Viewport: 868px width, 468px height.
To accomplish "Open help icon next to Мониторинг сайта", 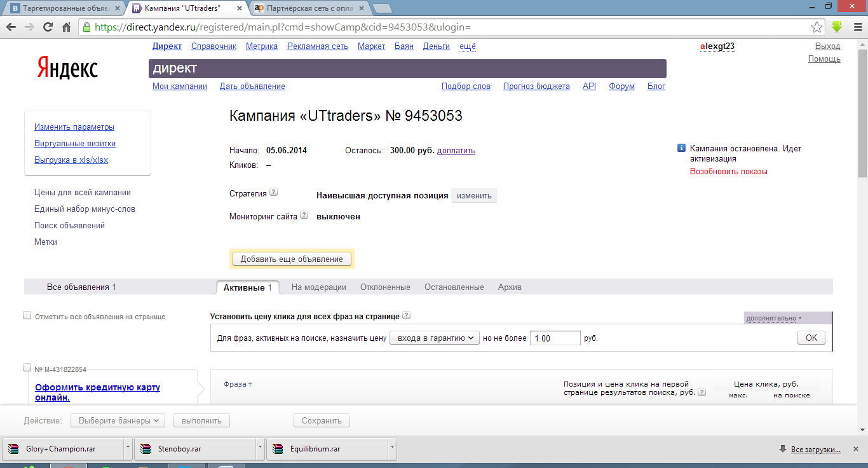I will coord(304,215).
